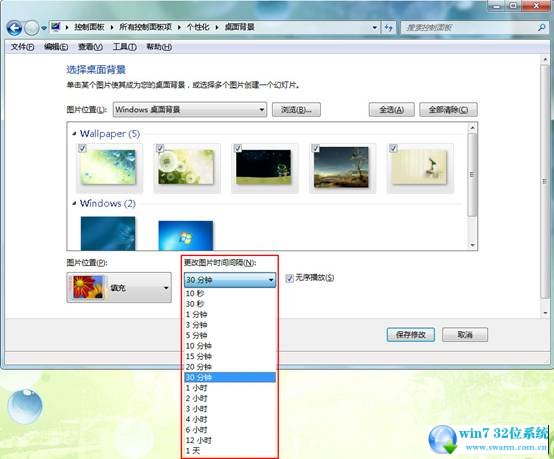Choose 3 小时 from the interval list
Screen dimensions: 554x459
point(230,409)
